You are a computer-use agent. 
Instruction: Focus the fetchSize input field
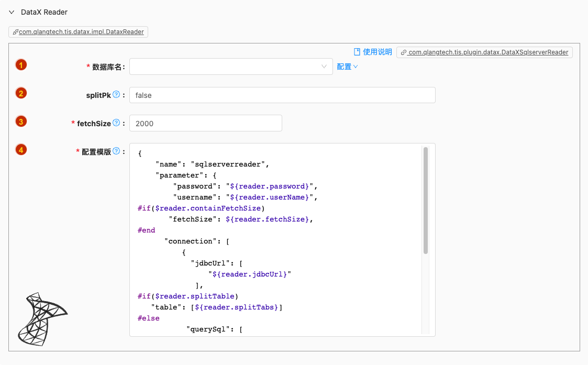(205, 123)
